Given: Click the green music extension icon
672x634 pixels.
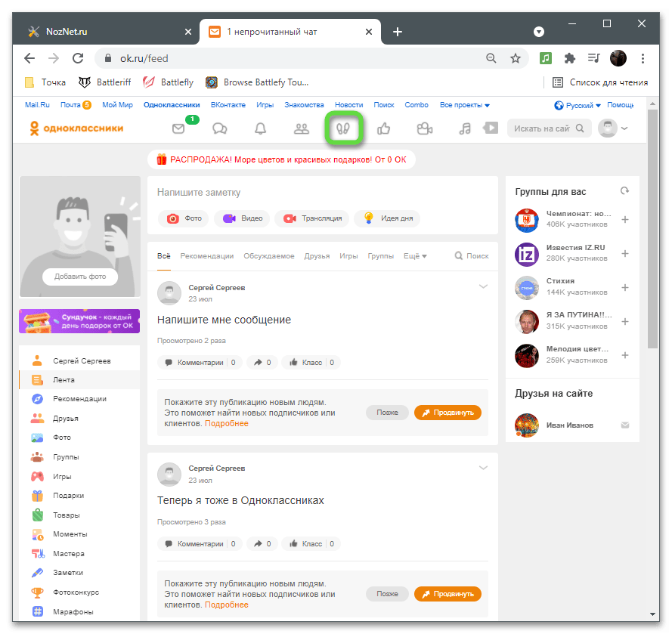Looking at the screenshot, I should click(x=546, y=58).
